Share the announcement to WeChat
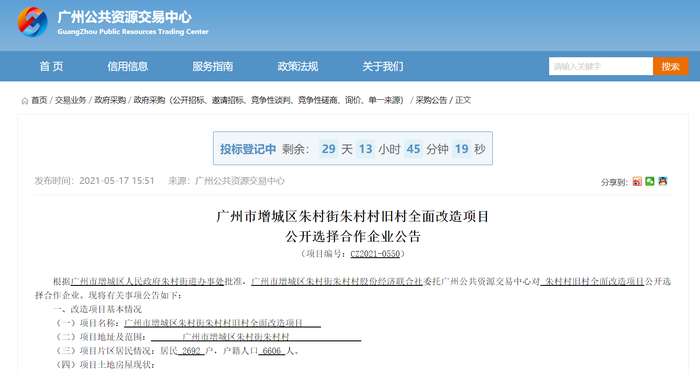Image resolution: width=700 pixels, height=374 pixels. 650,181
